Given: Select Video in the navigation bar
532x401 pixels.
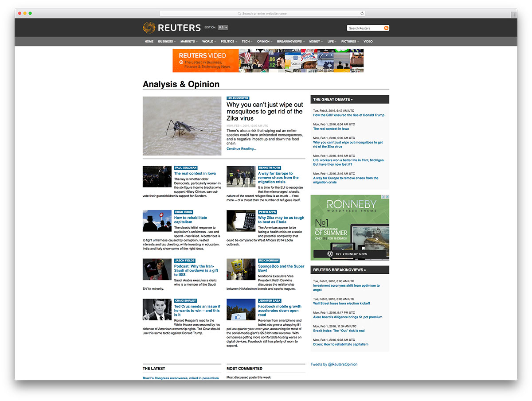Looking at the screenshot, I should coord(368,42).
